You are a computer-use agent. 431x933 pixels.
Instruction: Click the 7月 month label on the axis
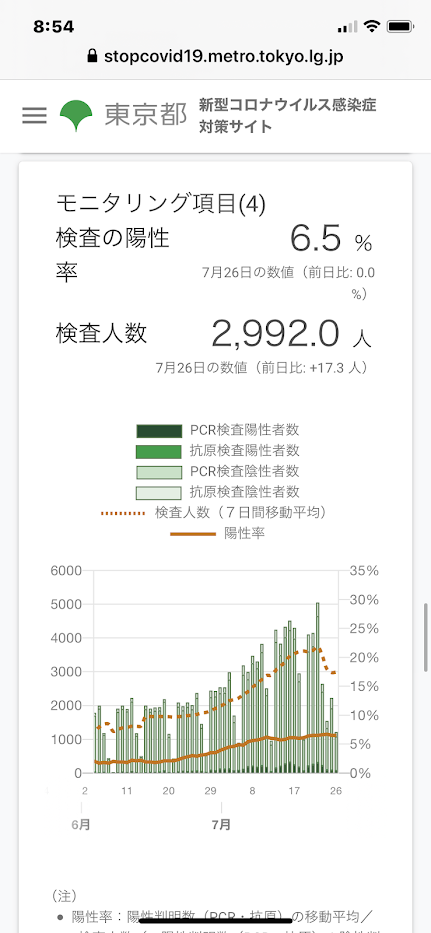[221, 825]
